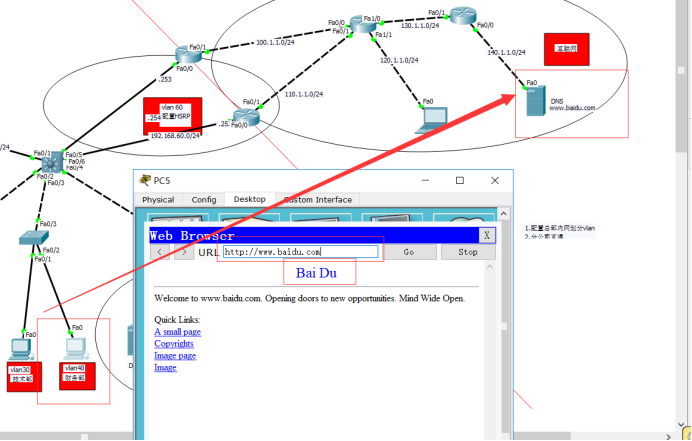Select the access switch with Fa0/3 uplink
Screen dimensions: 692x441
(x=34, y=238)
